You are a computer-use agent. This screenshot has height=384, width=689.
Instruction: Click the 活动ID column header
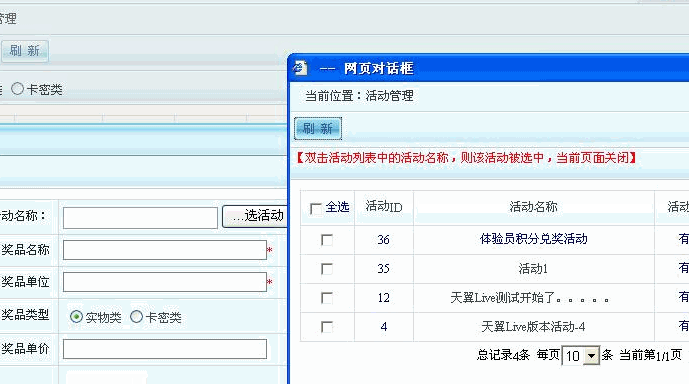tap(384, 206)
